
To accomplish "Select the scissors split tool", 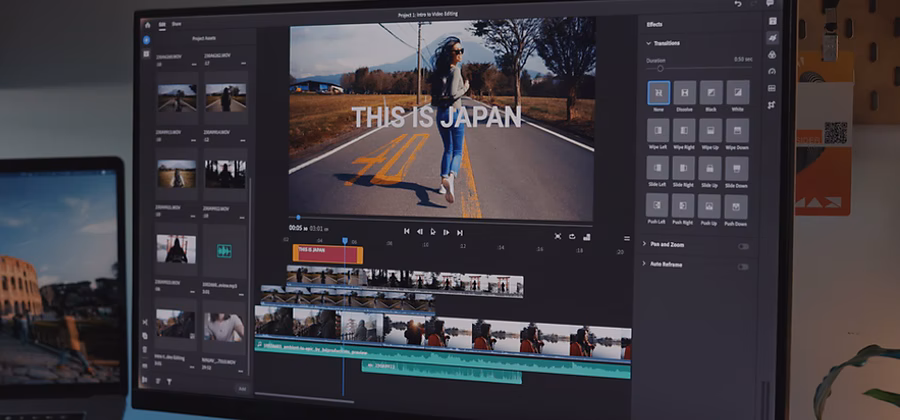I will 145,322.
